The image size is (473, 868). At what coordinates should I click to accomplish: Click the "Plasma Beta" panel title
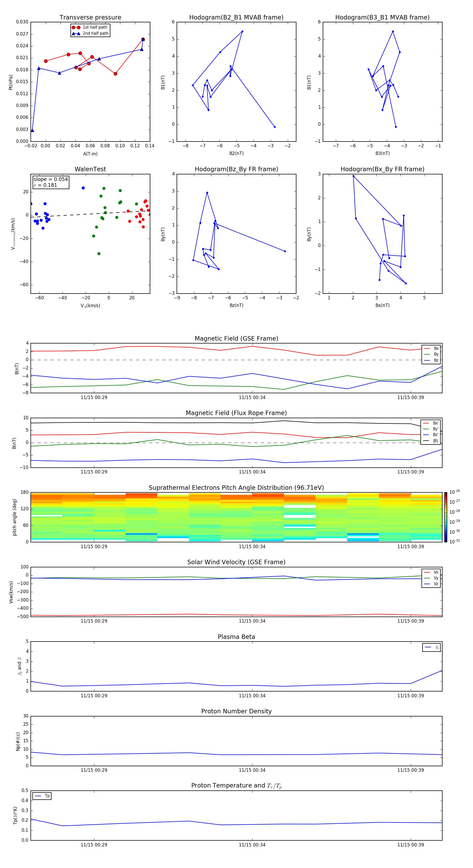pyautogui.click(x=236, y=637)
